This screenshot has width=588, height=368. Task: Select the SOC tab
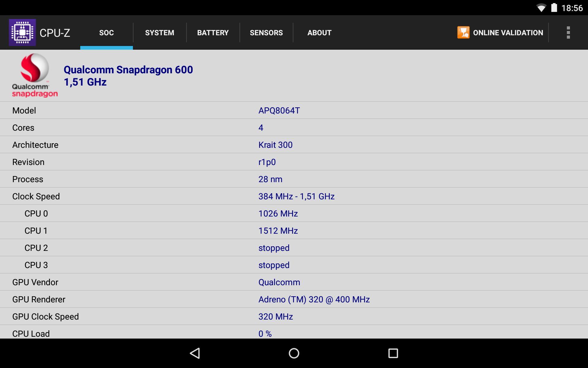click(107, 33)
